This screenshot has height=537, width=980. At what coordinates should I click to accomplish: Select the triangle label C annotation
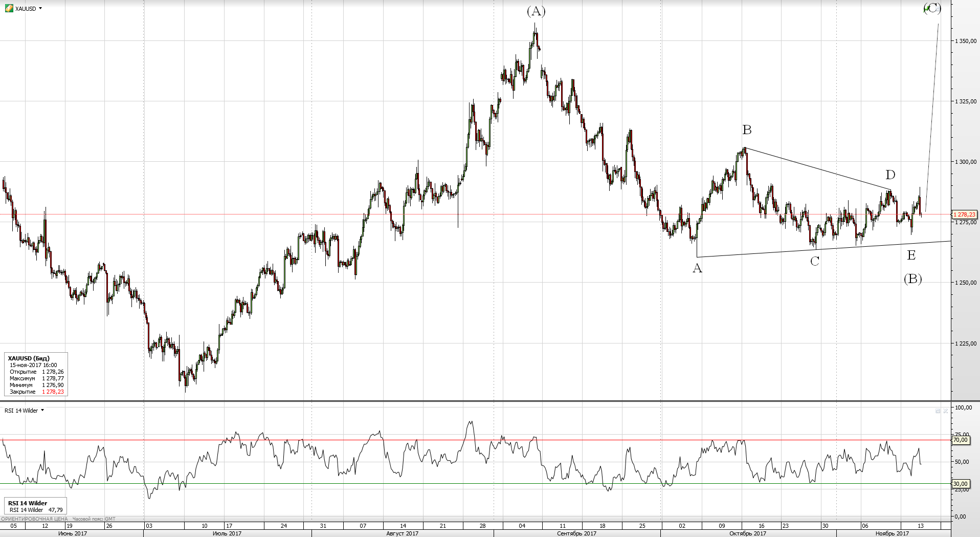click(814, 262)
